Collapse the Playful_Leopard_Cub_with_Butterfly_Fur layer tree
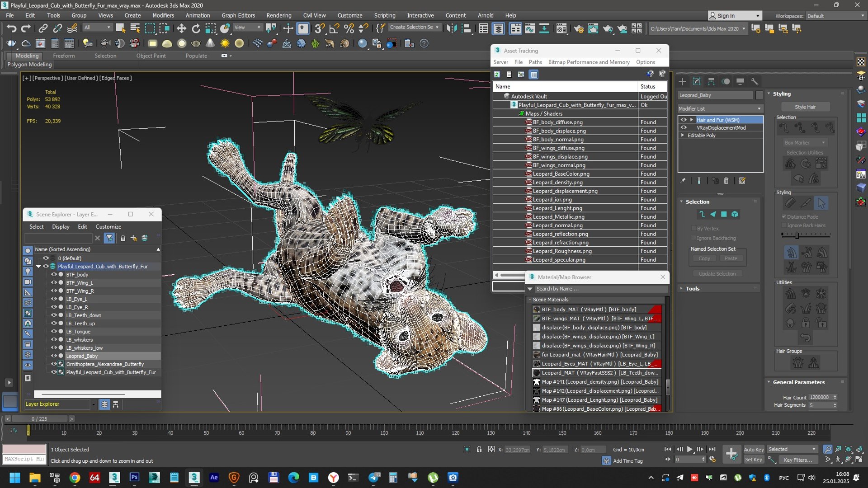This screenshot has width=868, height=488. [38, 266]
